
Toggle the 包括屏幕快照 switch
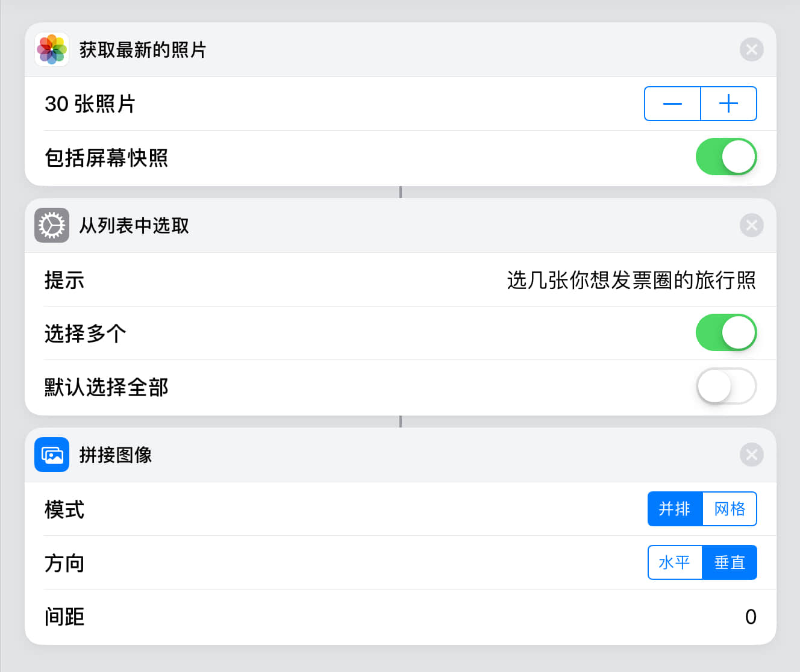pyautogui.click(x=726, y=157)
